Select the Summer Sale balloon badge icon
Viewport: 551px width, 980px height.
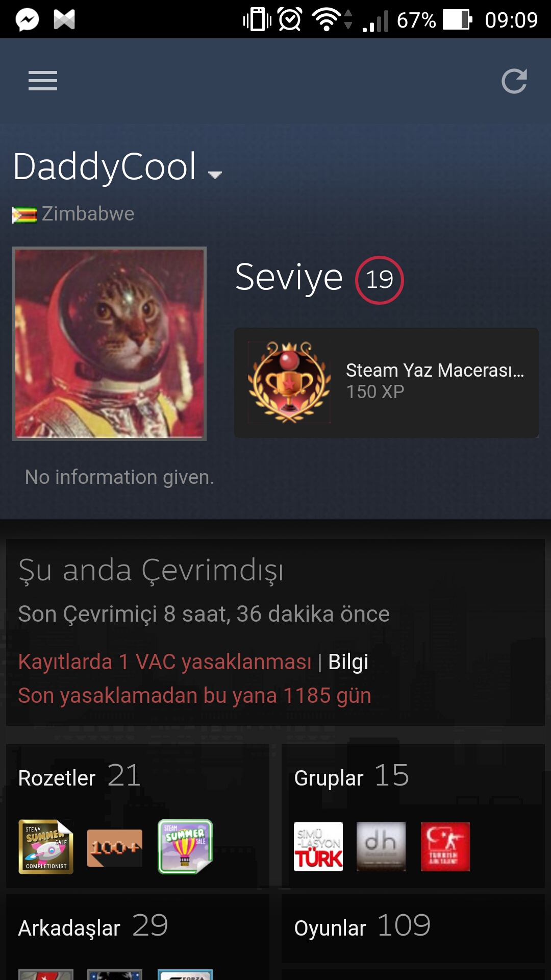pos(185,847)
